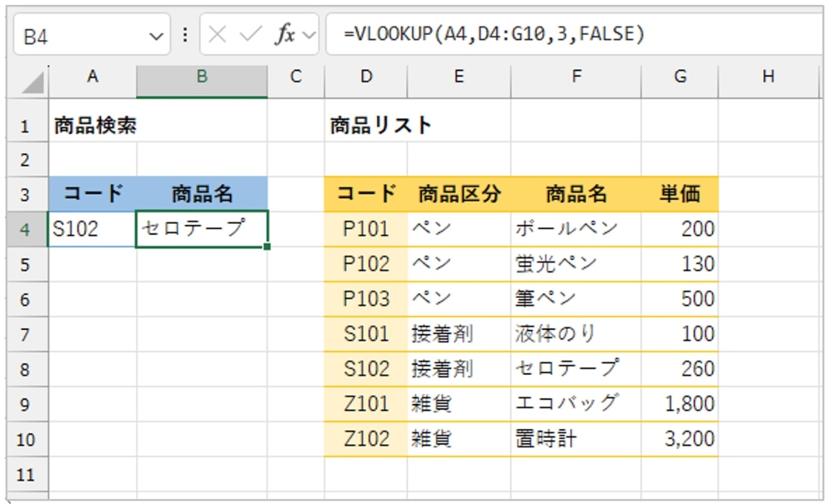Select the Z102 code cell
Viewport: 828px width, 504px height.
(x=366, y=439)
